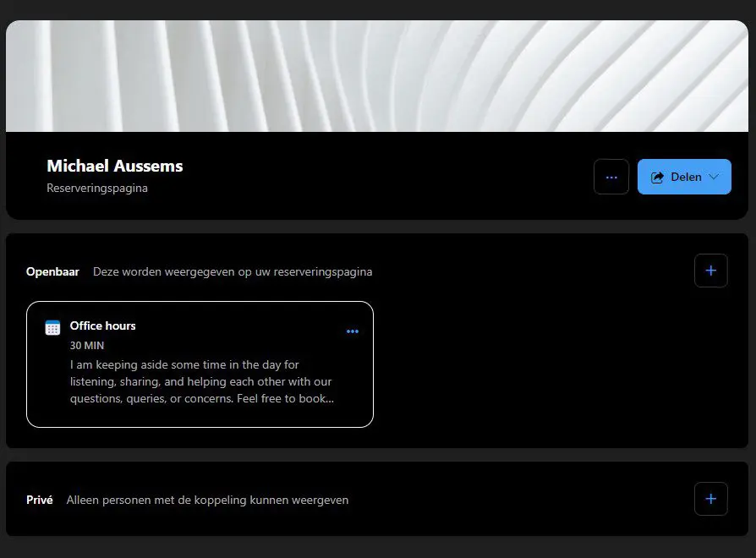756x558 pixels.
Task: Add a new private meeting type with plus
Action: [710, 499]
